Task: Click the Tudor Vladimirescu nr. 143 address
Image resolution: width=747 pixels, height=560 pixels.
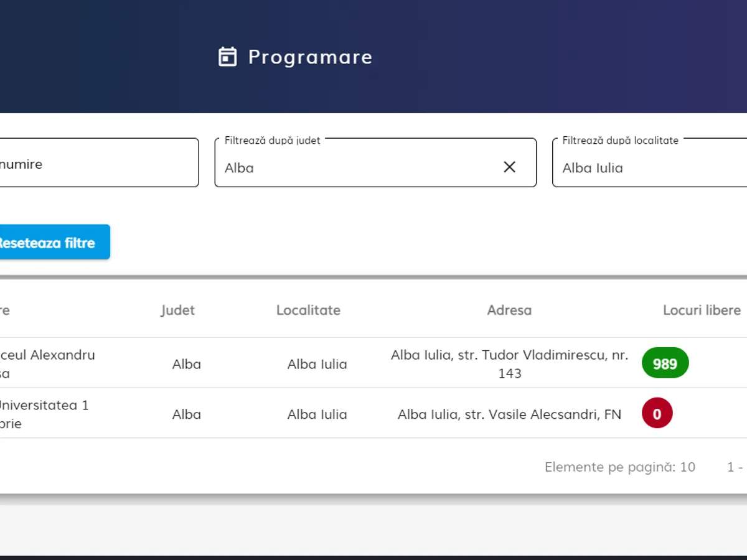Action: [509, 363]
